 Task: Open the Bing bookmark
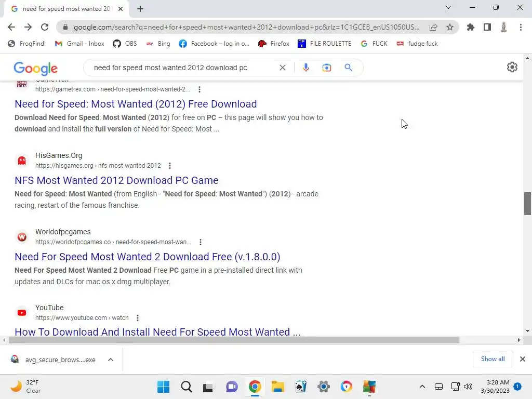(158, 44)
